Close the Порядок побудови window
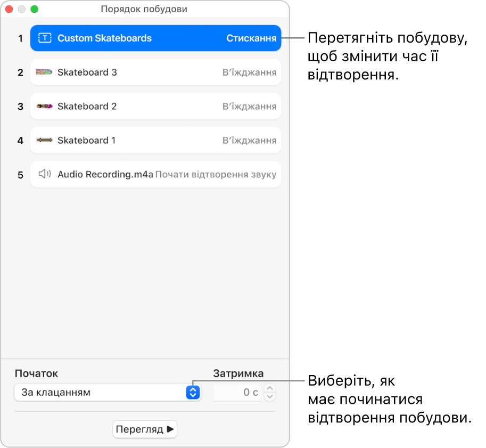The height and width of the screenshot is (448, 486). [x=9, y=9]
